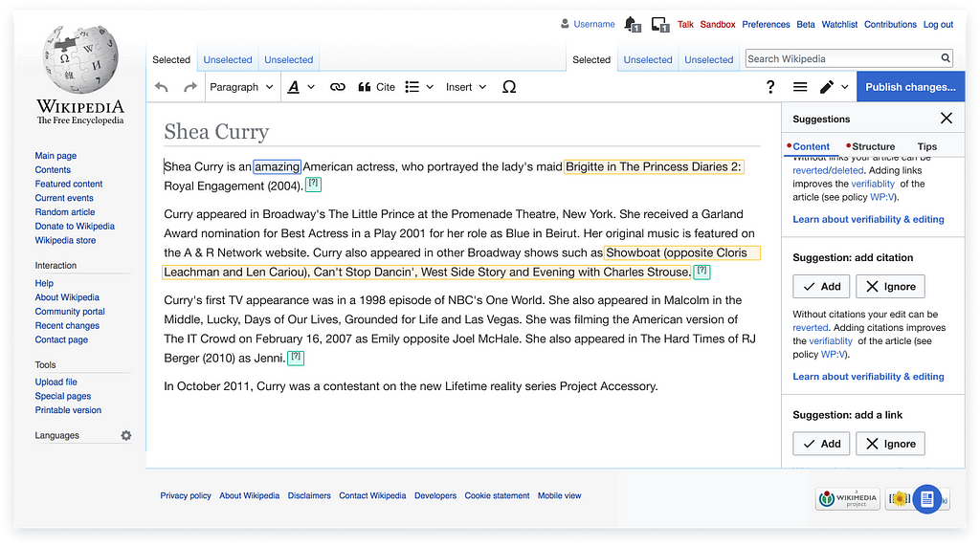Open the Privacy policy footer link
This screenshot has height=546, width=980.
186,495
